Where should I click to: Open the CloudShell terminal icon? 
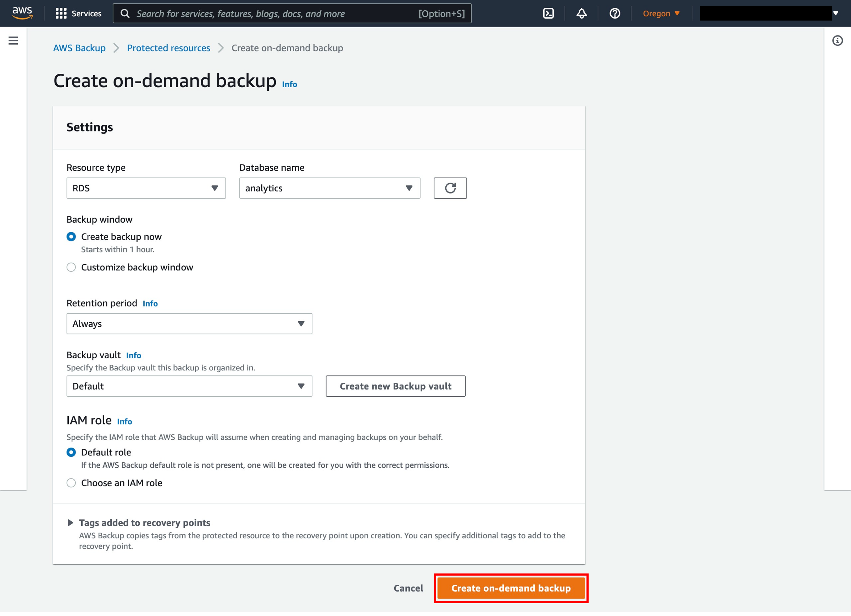click(548, 13)
